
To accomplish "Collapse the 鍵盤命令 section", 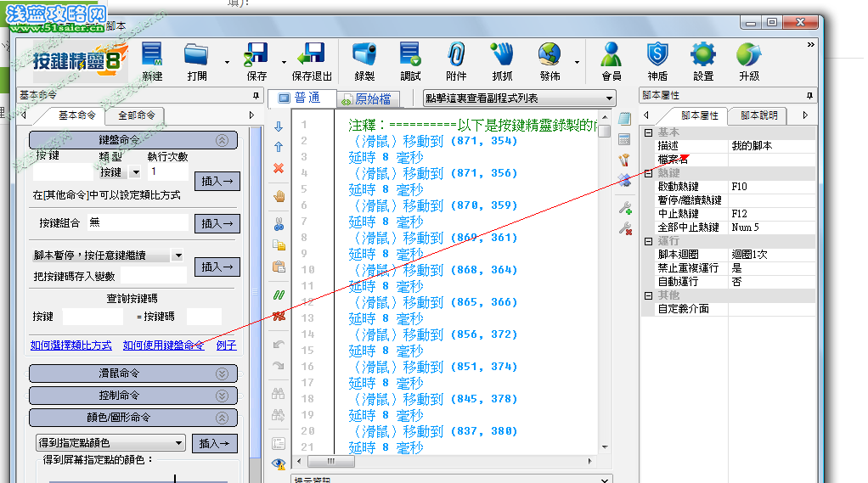I will [222, 141].
